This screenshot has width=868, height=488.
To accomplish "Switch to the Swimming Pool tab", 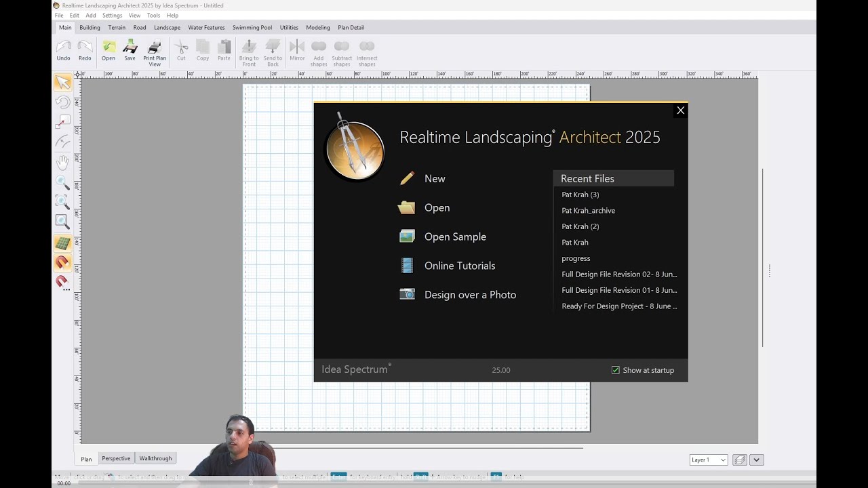I will (252, 28).
